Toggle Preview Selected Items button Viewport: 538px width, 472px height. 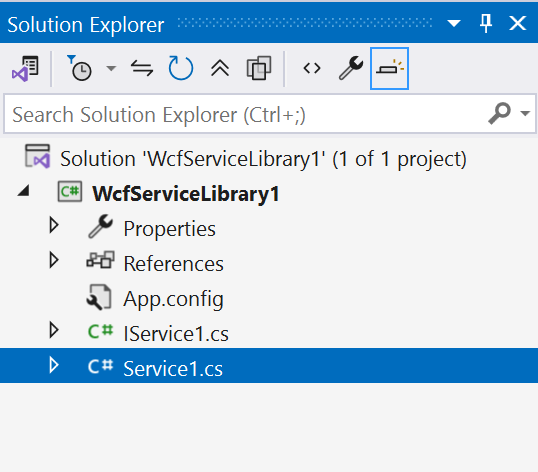coord(389,68)
